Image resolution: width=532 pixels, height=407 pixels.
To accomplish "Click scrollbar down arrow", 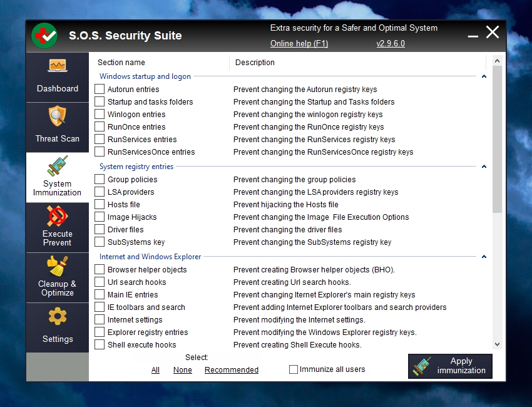I will [497, 344].
